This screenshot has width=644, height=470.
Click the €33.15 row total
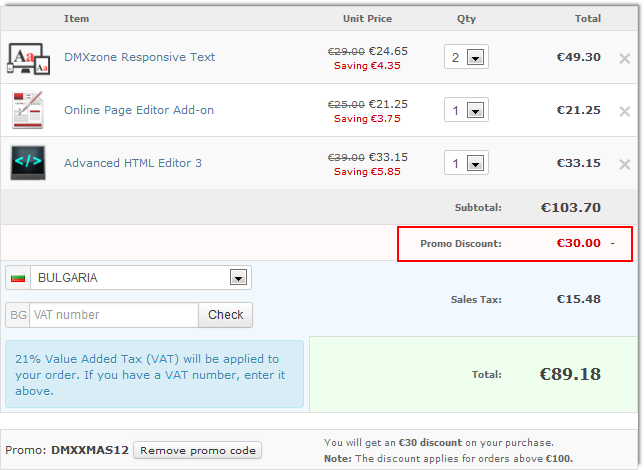(578, 163)
